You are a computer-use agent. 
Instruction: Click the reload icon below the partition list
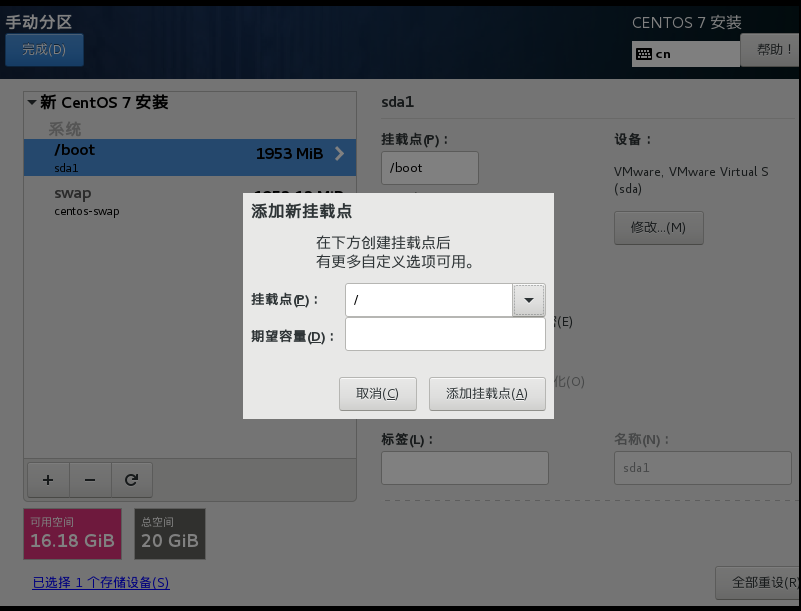point(131,479)
